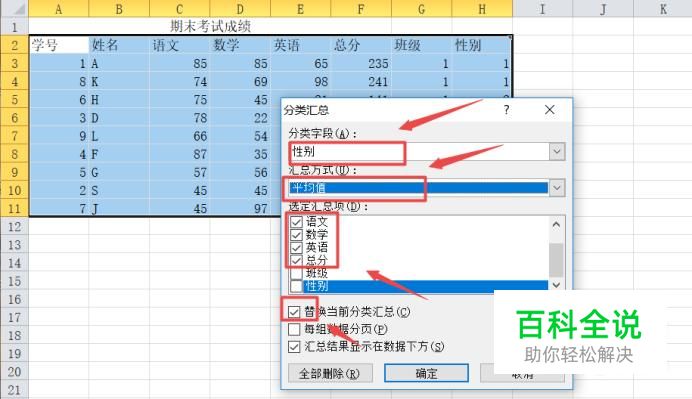This screenshot has height=399, width=692.
Task: Click the list scroll down arrow
Action: [x=557, y=285]
